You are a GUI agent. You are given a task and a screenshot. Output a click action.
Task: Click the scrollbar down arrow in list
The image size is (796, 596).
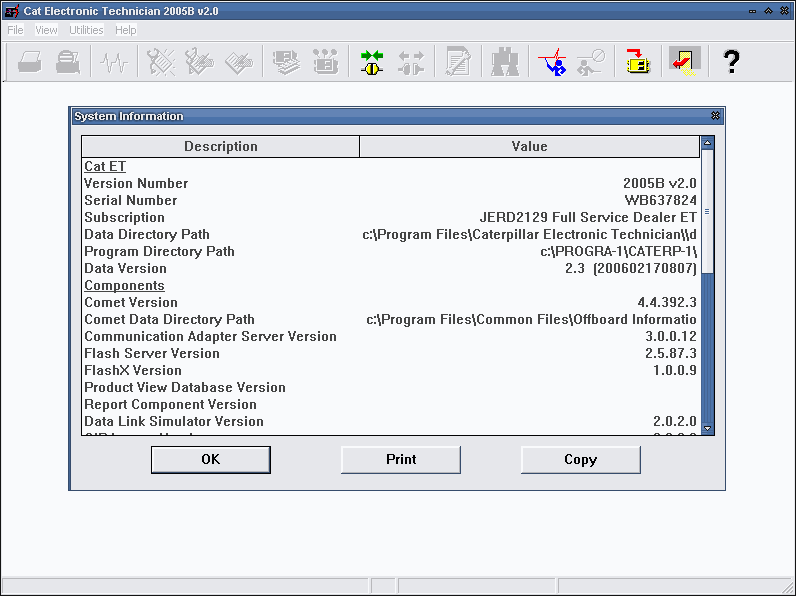[x=708, y=428]
